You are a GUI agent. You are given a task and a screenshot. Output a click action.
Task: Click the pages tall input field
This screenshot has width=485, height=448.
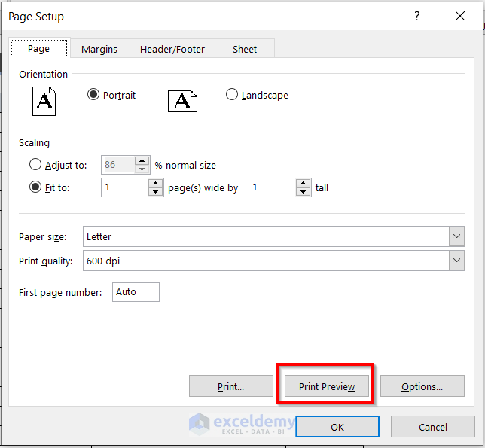coord(273,187)
